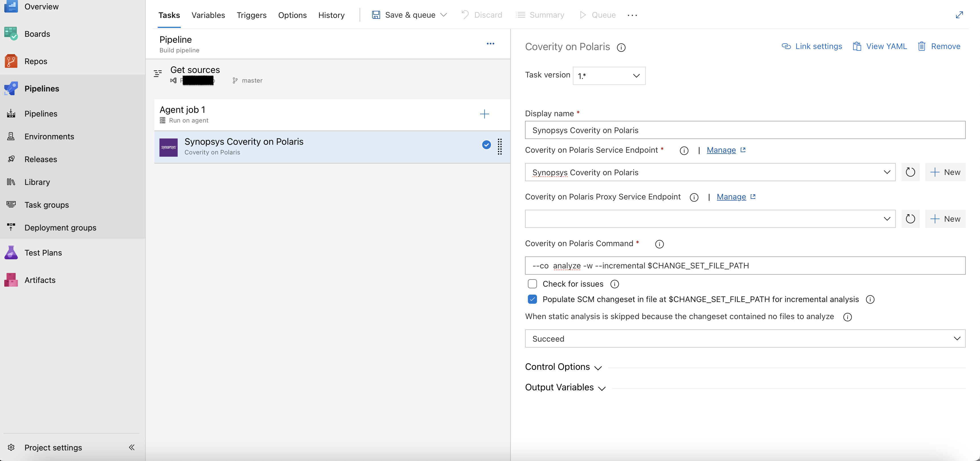Toggle the Check for issues checkbox
The height and width of the screenshot is (461, 980).
(531, 283)
